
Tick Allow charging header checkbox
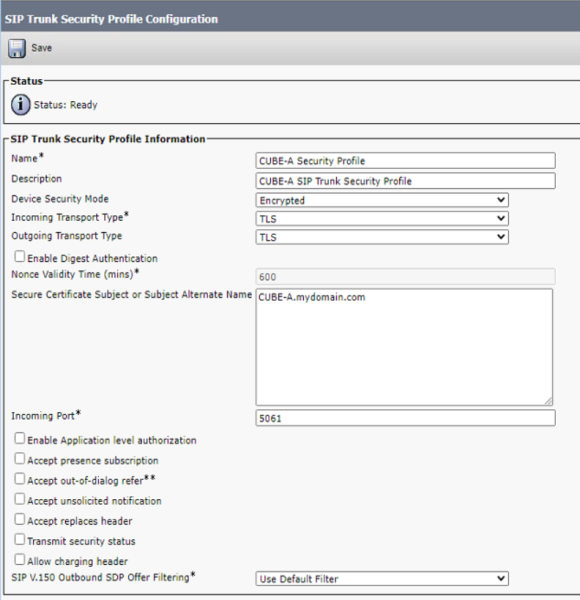[x=20, y=559]
